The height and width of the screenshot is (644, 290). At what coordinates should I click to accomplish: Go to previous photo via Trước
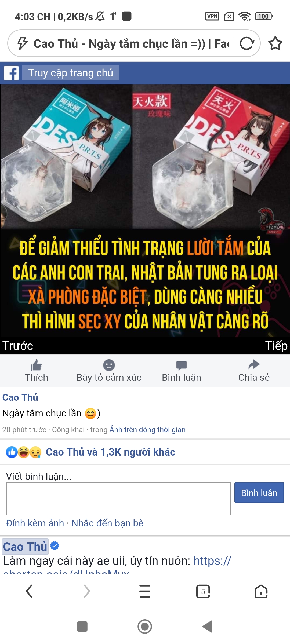18,346
